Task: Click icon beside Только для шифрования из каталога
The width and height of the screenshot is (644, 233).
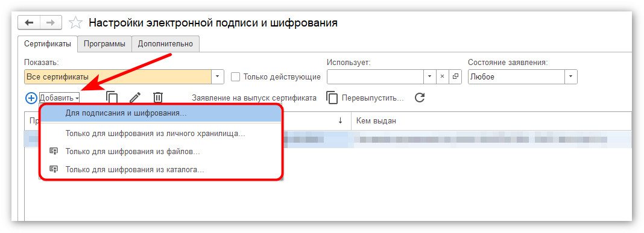Action: [53, 169]
